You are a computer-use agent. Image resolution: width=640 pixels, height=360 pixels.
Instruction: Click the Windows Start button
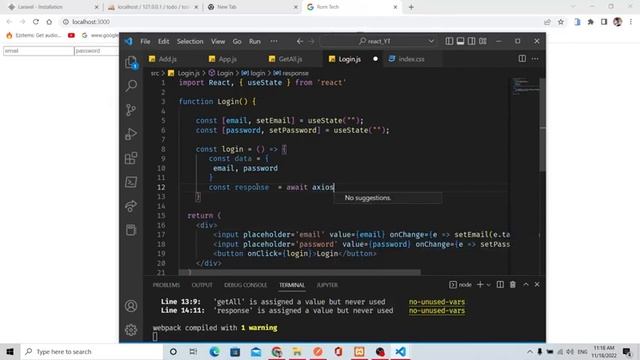click(10, 351)
